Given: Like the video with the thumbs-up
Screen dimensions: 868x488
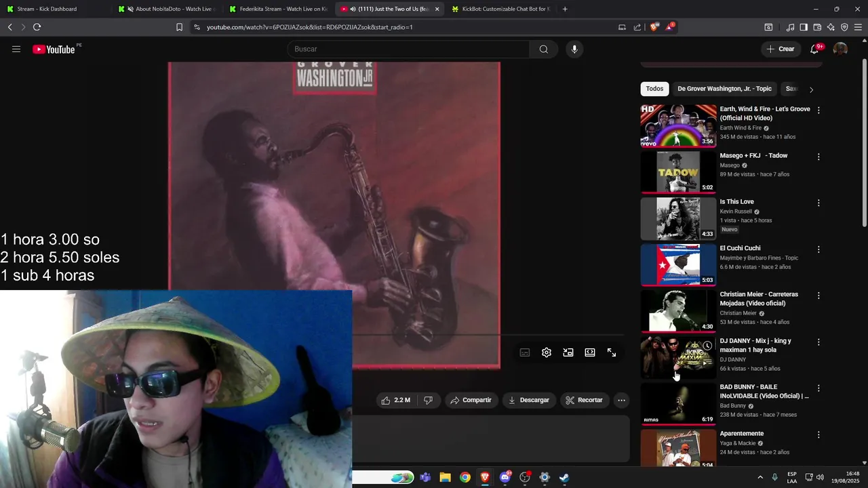Looking at the screenshot, I should pyautogui.click(x=396, y=400).
